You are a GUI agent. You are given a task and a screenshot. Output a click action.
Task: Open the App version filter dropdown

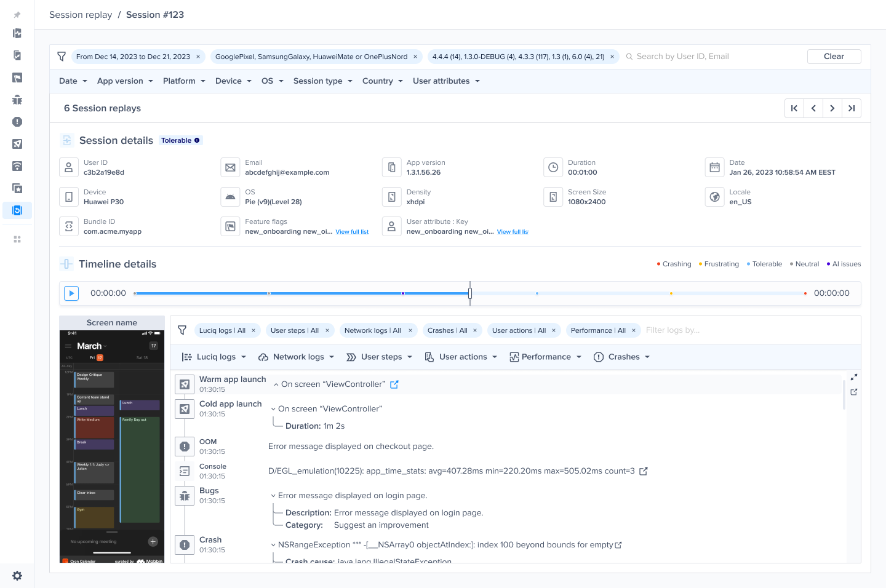(x=125, y=81)
